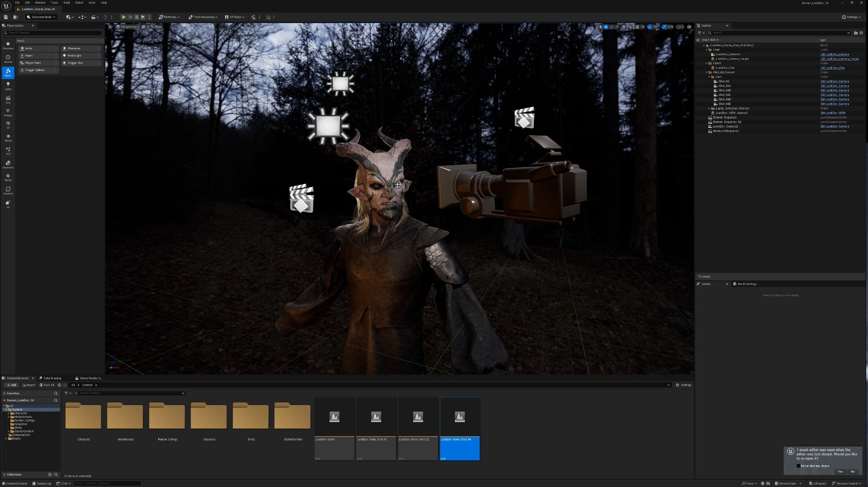Expand the Lights_Schachen_Forrest folder in Outliner
Viewport: 868px width, 487px height.
[x=709, y=109]
